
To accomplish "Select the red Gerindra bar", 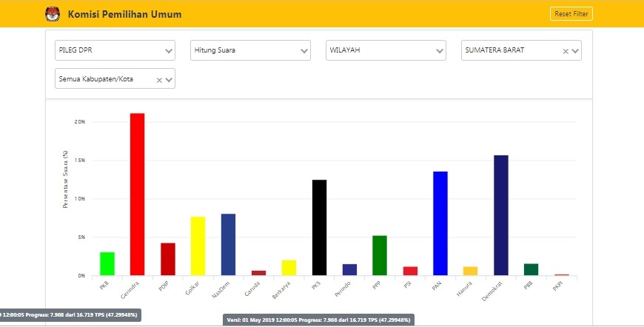I will [137, 194].
